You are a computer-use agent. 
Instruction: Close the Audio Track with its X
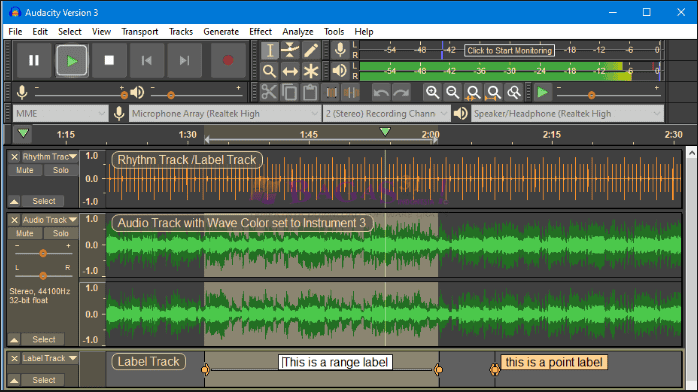coord(14,220)
